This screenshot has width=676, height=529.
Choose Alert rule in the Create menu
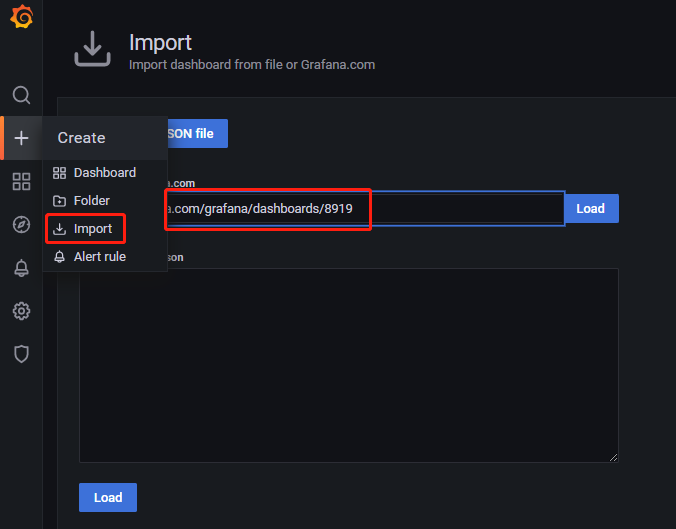105,257
